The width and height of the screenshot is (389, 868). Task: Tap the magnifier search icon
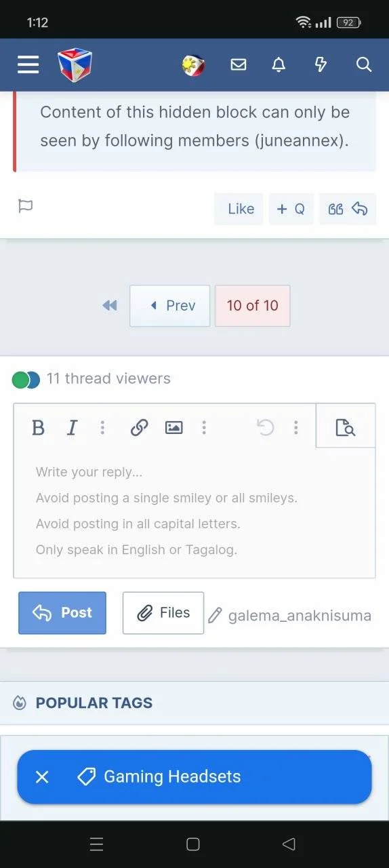point(364,64)
